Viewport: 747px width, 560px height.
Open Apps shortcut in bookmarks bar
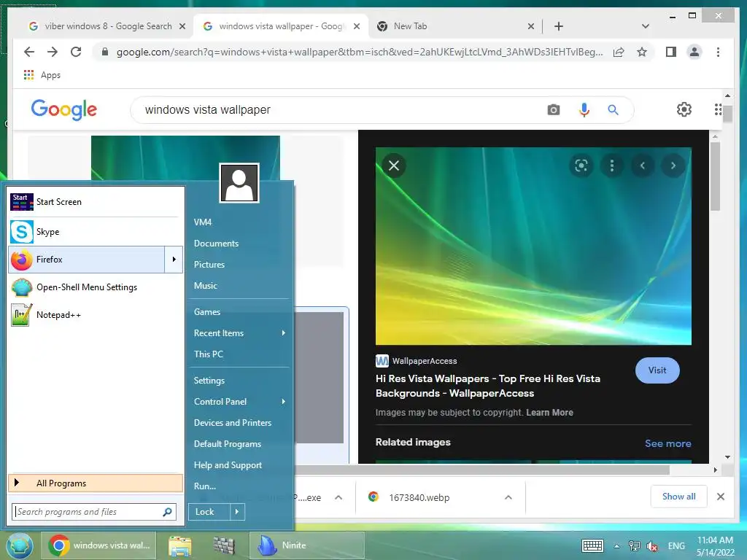(42, 75)
